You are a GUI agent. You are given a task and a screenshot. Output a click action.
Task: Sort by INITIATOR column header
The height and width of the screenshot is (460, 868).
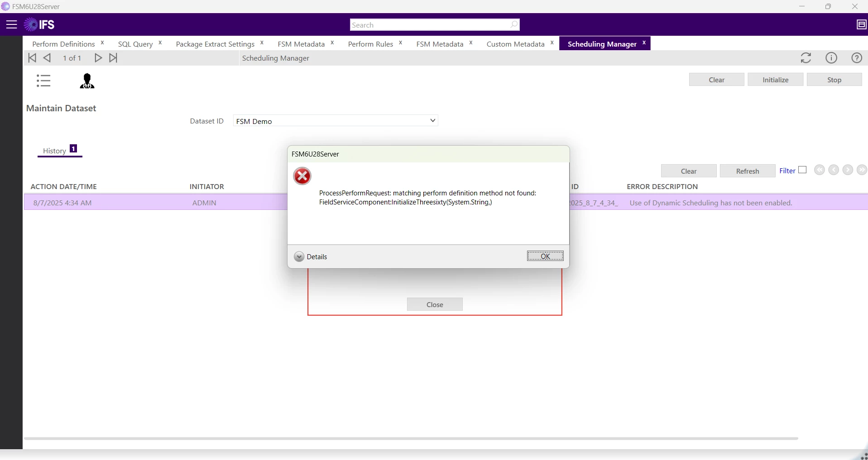click(x=207, y=186)
